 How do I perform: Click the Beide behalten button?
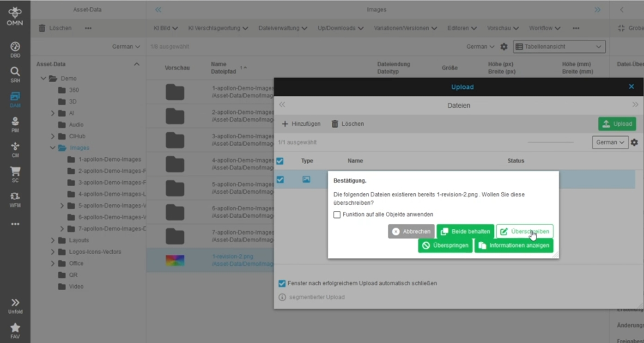point(465,232)
